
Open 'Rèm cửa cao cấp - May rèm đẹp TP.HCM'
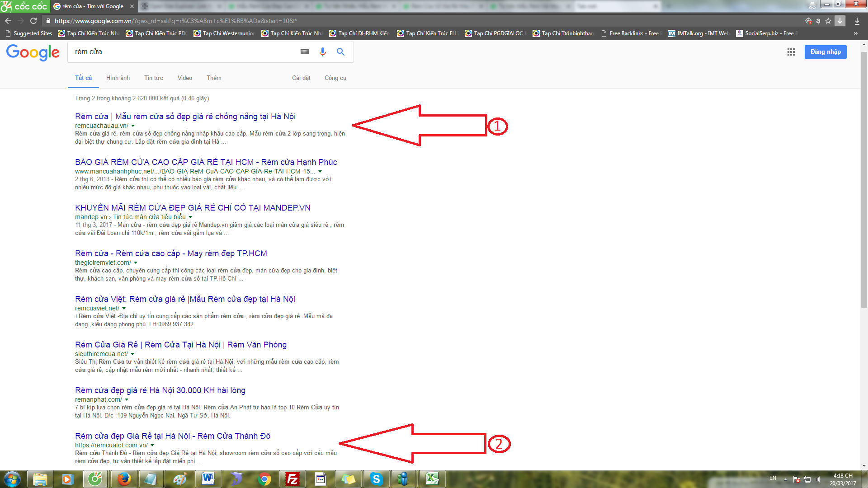[171, 253]
